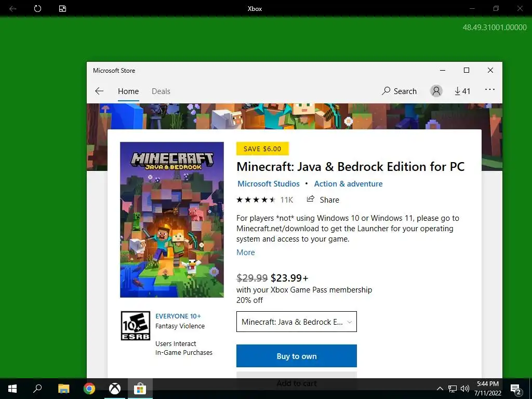
Task: Click the SAVE $6.00 badge
Action: pos(262,149)
